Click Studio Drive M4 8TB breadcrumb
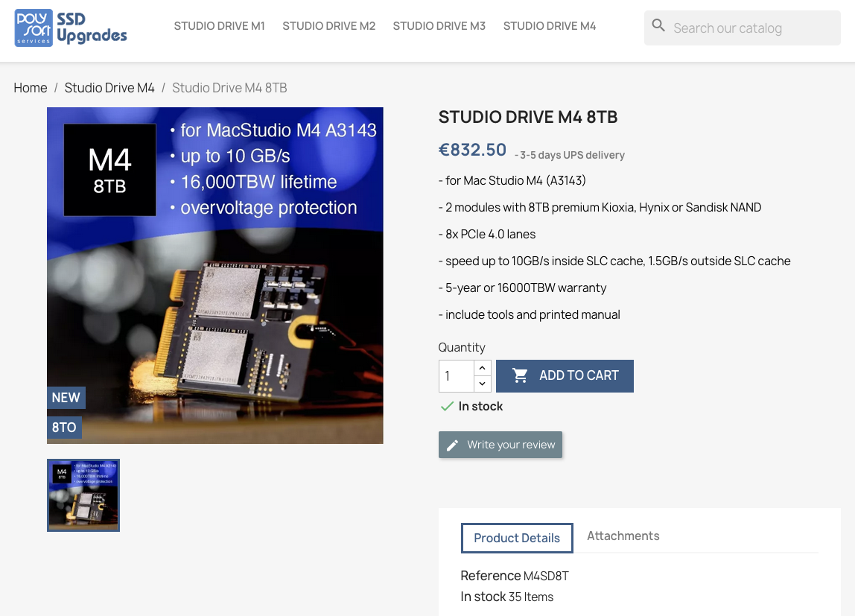 [x=229, y=88]
